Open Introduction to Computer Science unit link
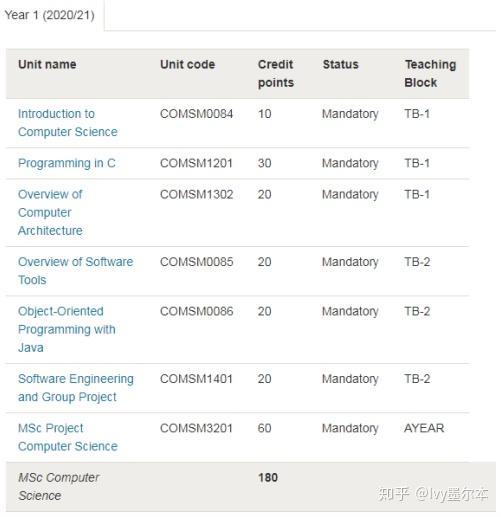This screenshot has height=517, width=501. (x=68, y=123)
